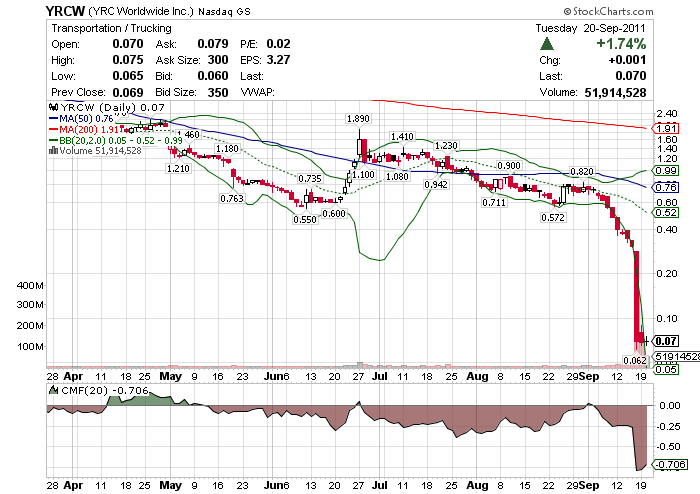Click the volume bars icon in legend

pyautogui.click(x=54, y=151)
